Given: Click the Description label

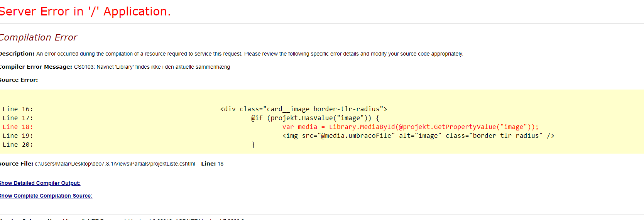Looking at the screenshot, I should pos(17,54).
